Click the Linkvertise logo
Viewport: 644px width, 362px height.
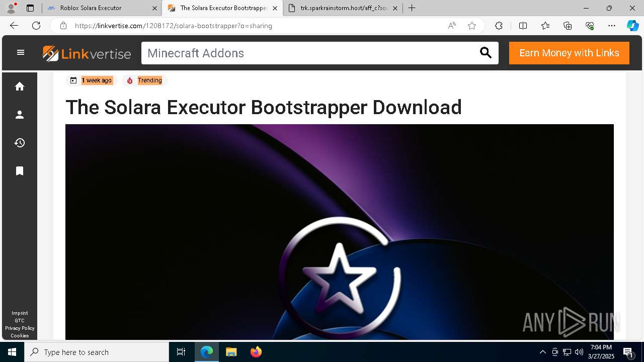tap(87, 53)
